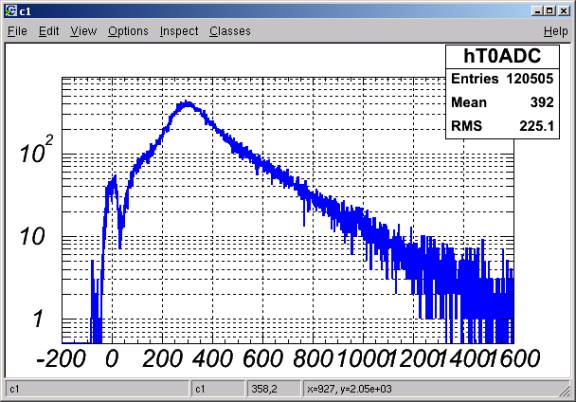The height and width of the screenshot is (402, 576).
Task: Maximize the c1 canvas window
Action: [x=550, y=11]
